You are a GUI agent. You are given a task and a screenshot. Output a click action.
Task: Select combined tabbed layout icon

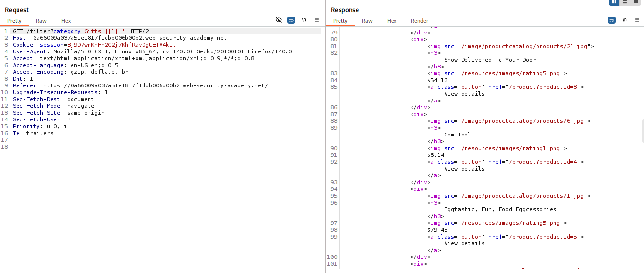click(x=635, y=2)
